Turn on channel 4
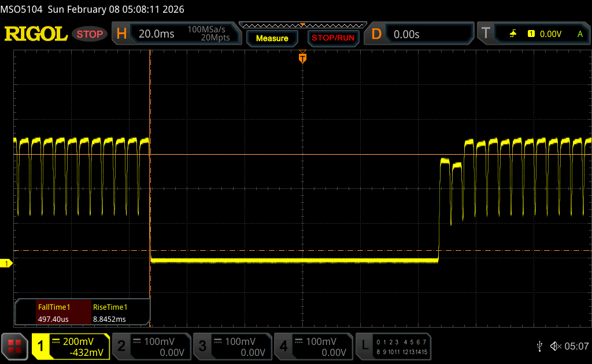 (x=313, y=347)
